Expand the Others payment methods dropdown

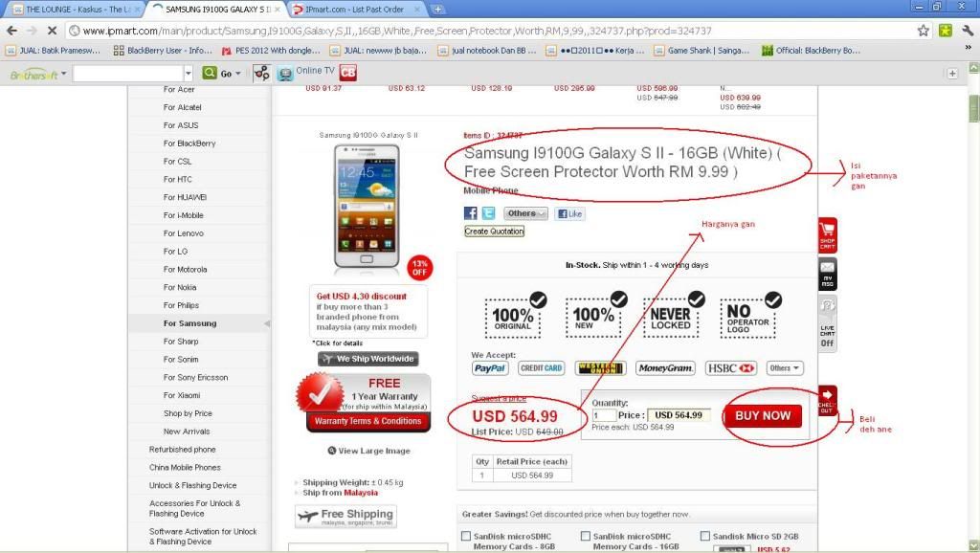(x=785, y=368)
